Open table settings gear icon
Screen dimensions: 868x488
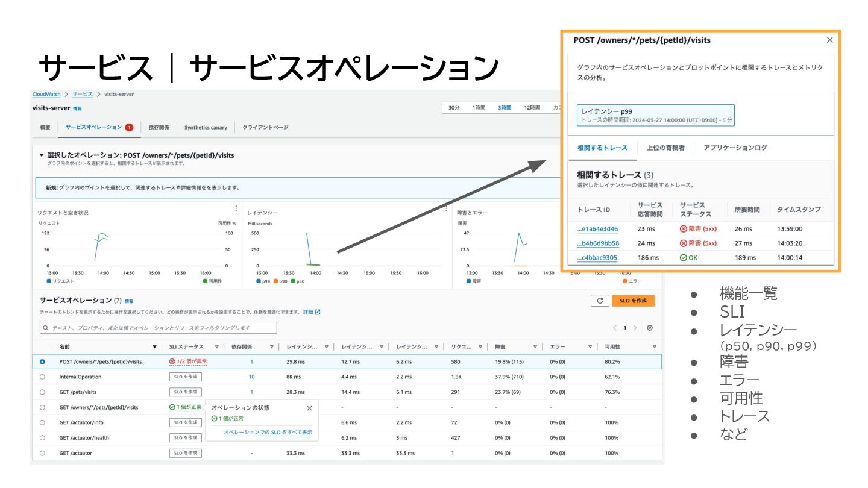pos(649,328)
